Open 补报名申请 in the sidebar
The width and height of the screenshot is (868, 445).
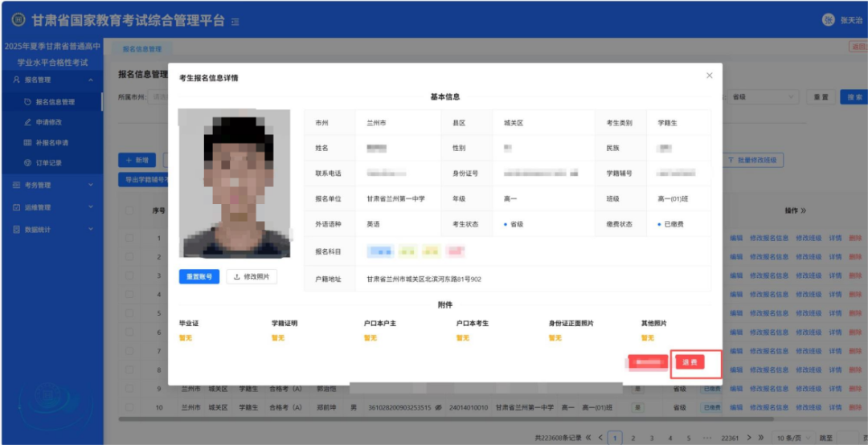(x=51, y=143)
